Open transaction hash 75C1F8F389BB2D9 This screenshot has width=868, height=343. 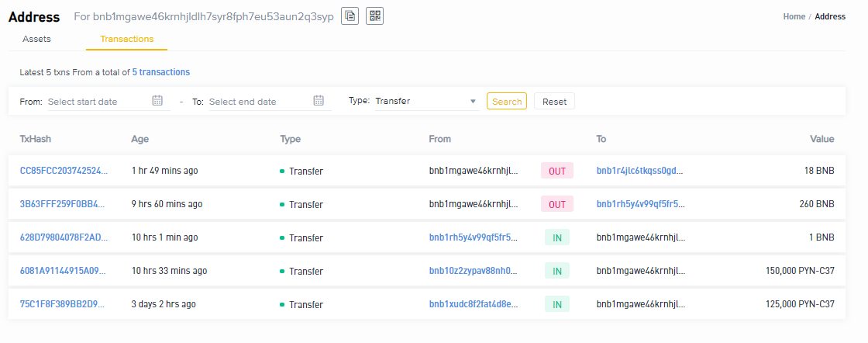click(62, 304)
